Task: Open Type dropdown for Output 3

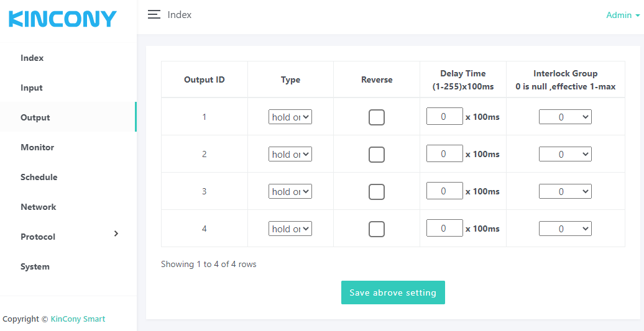Action: pyautogui.click(x=290, y=192)
